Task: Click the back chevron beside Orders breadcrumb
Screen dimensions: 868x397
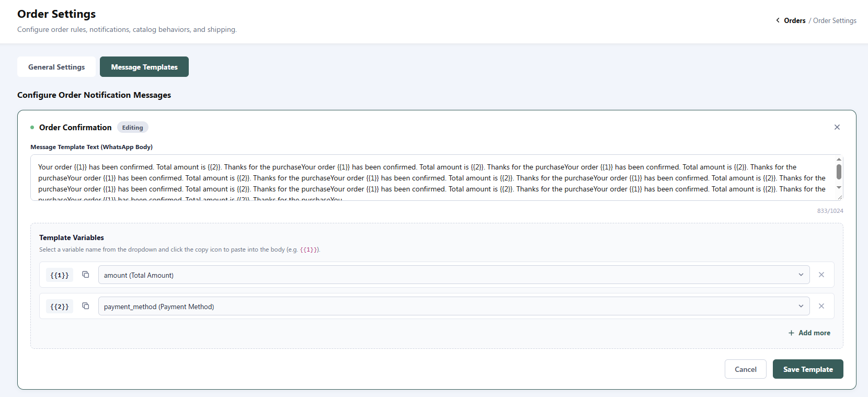Action: (x=778, y=20)
